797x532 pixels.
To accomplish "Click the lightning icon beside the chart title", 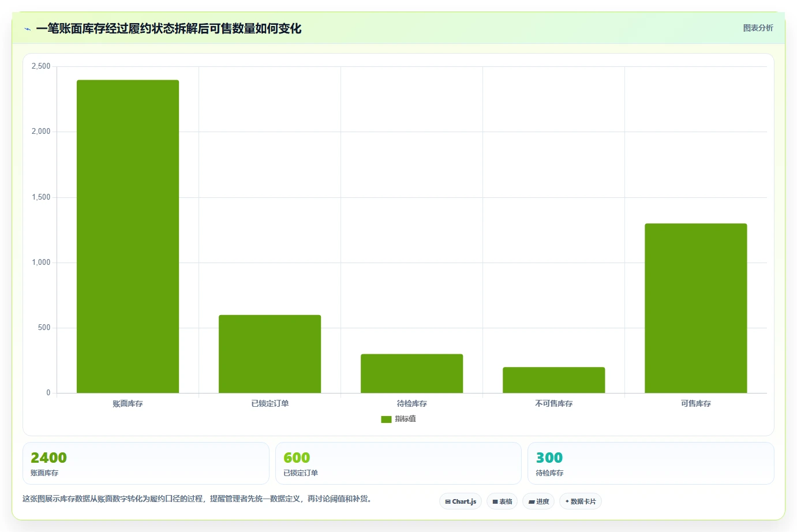I will pyautogui.click(x=27, y=29).
